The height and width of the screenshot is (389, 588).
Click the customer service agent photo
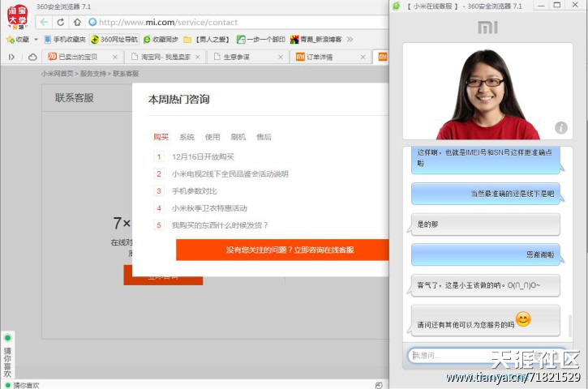coord(487,91)
